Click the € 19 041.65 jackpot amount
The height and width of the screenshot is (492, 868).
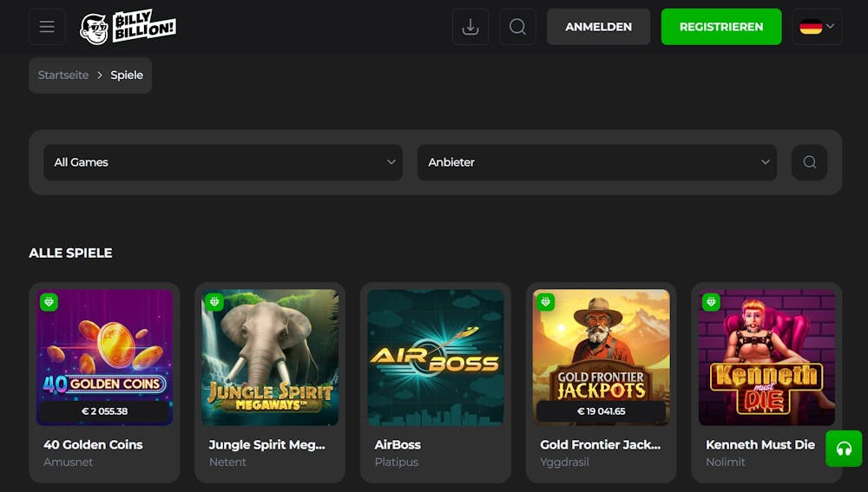(x=602, y=411)
